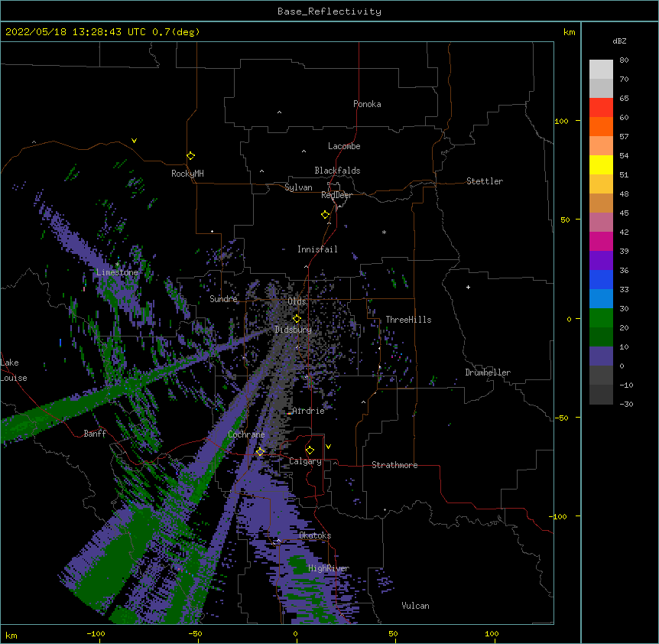Click the 36 dBZ blue legend swatch
This screenshot has height=644, width=659.
tap(601, 279)
